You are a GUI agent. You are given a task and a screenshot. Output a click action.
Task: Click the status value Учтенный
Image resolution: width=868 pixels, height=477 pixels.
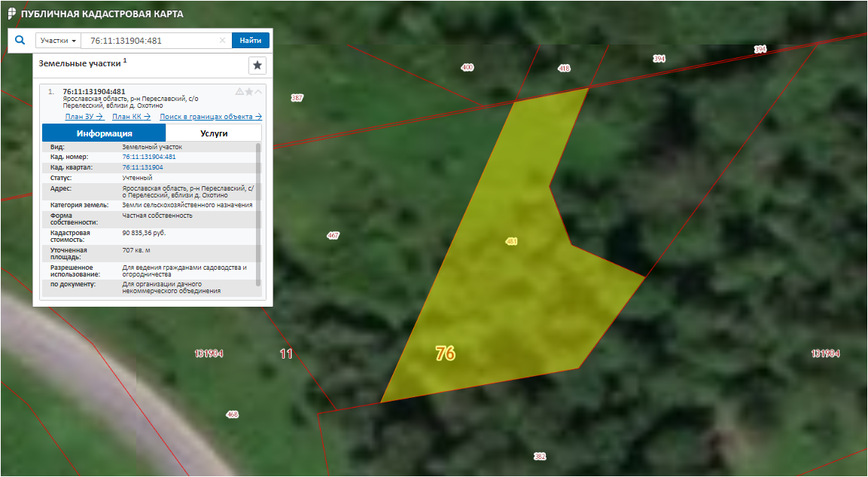(137, 178)
